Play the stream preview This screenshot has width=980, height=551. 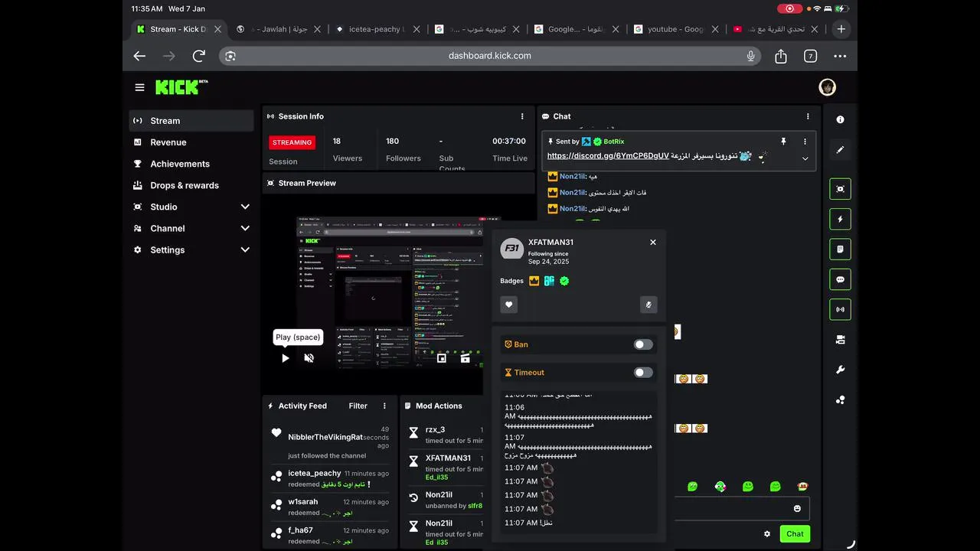[286, 357]
